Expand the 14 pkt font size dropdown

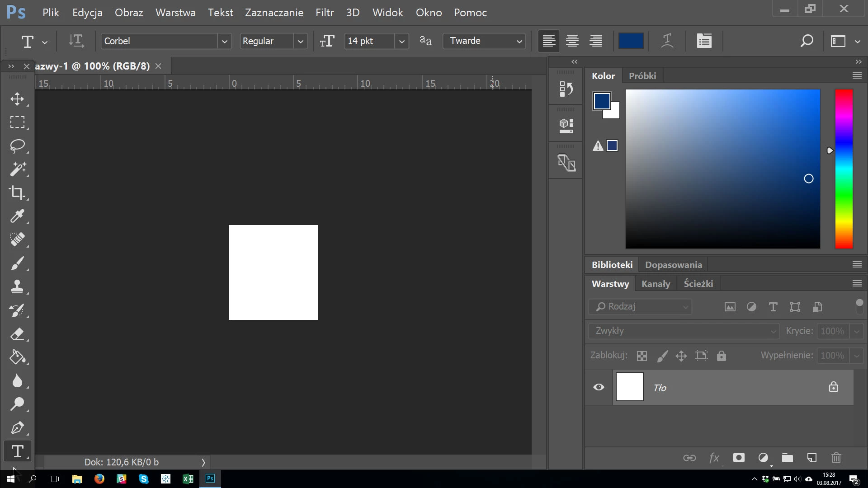point(401,41)
